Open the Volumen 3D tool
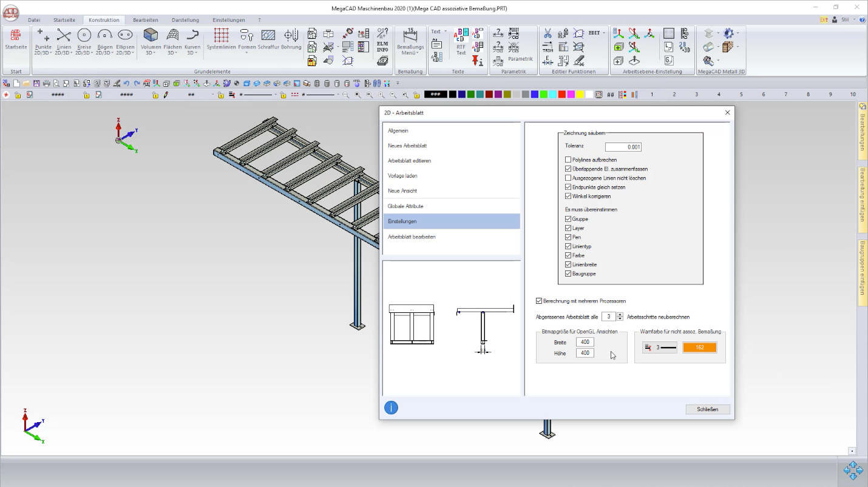 coord(151,40)
